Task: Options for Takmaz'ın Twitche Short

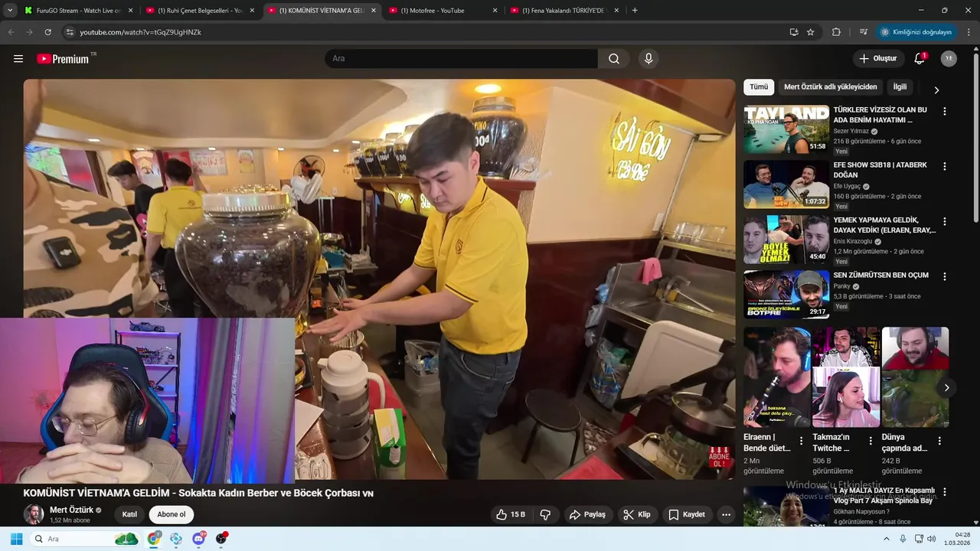Action: [x=871, y=441]
